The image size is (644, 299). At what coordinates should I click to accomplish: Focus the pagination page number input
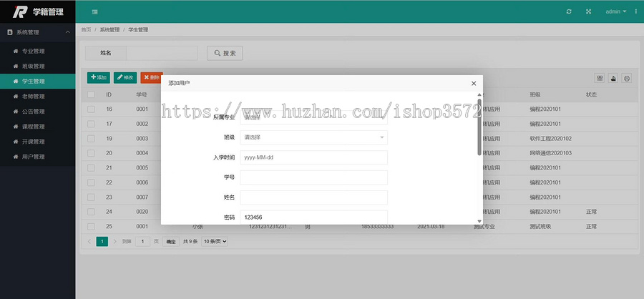tap(142, 242)
